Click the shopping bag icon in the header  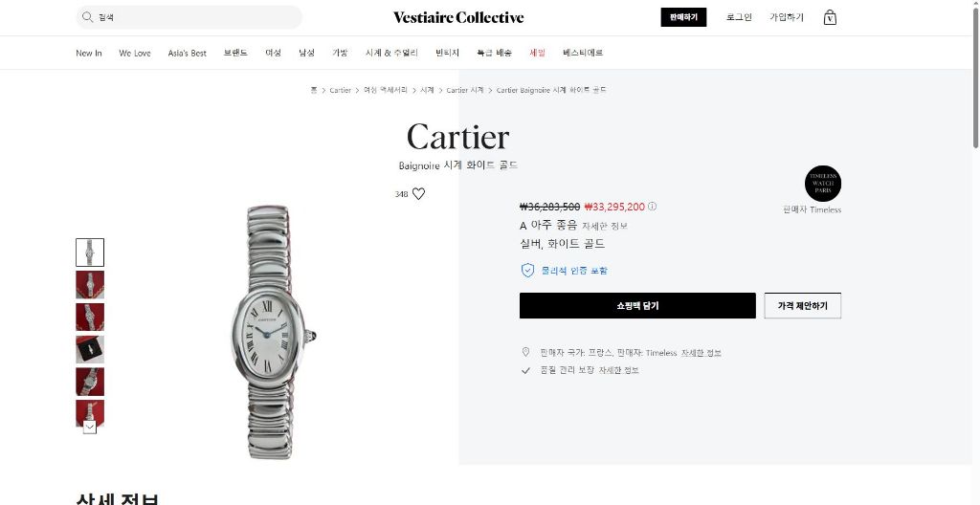click(830, 17)
